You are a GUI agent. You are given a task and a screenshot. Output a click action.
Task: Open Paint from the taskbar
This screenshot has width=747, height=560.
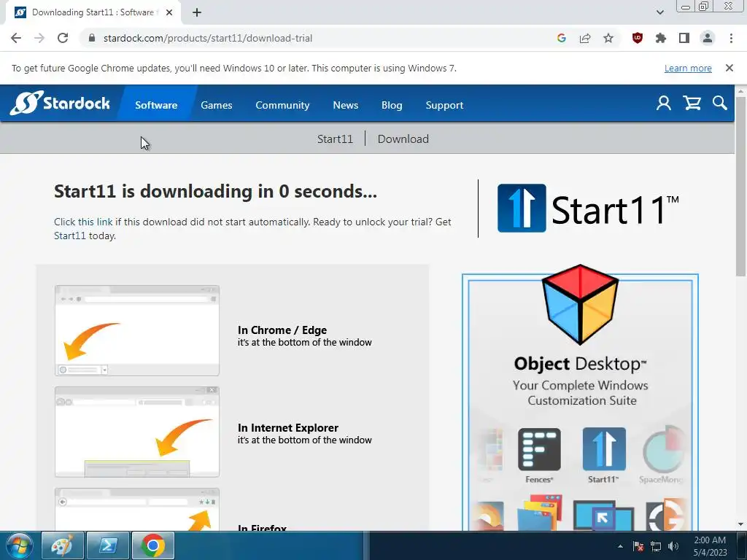63,545
